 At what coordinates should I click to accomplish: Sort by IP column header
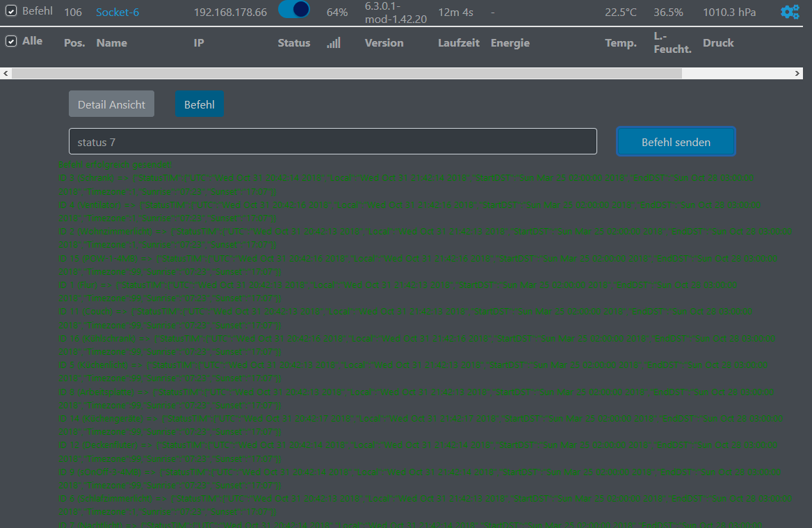[x=199, y=43]
